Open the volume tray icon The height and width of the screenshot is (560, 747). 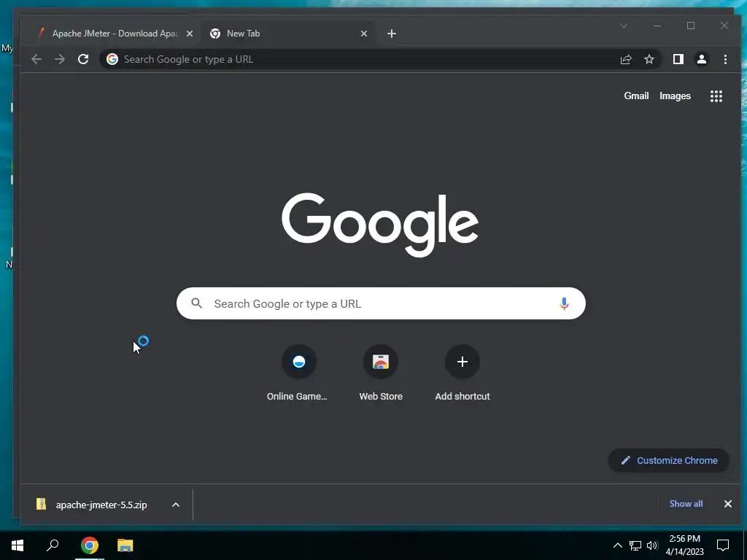652,545
